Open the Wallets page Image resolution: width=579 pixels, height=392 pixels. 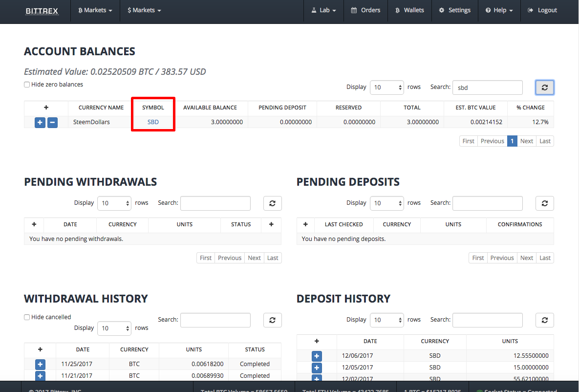[409, 10]
